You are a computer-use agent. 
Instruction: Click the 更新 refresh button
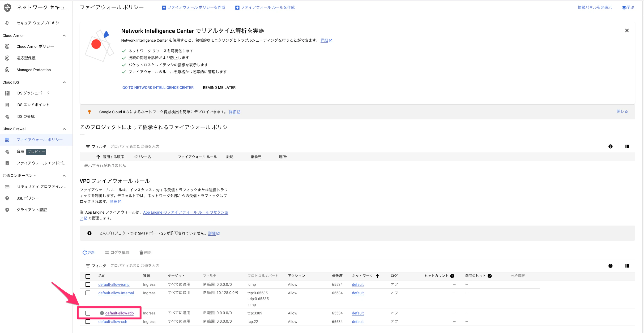tap(89, 253)
